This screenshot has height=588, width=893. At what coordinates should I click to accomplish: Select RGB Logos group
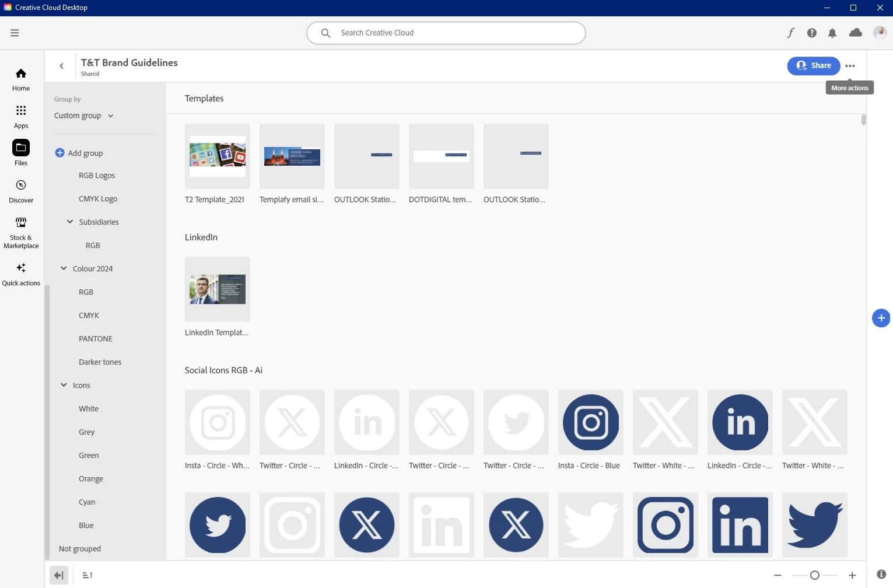97,175
